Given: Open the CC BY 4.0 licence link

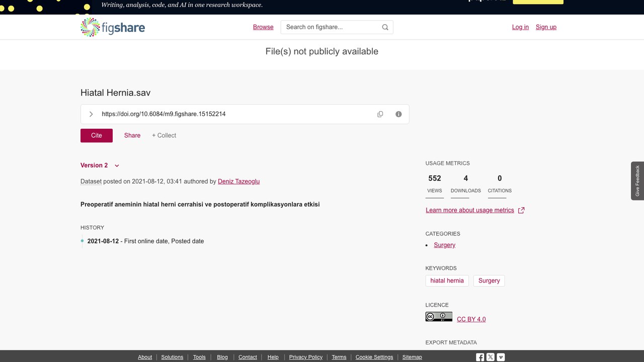Looking at the screenshot, I should 471,319.
